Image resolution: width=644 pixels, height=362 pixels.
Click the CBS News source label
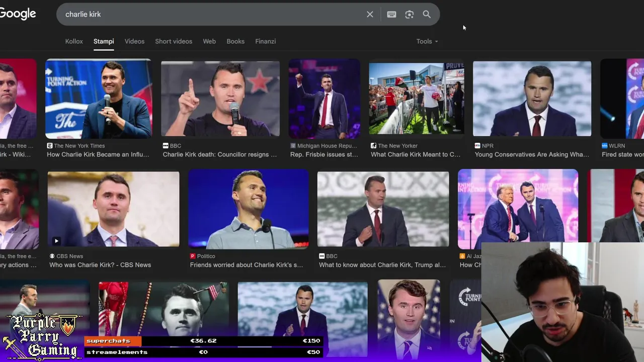point(70,256)
